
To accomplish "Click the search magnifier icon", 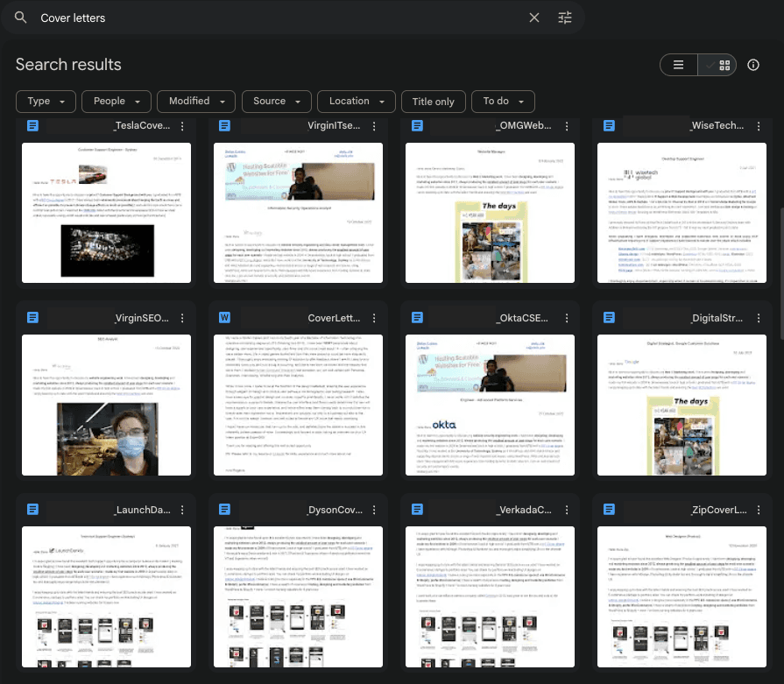I will click(20, 18).
